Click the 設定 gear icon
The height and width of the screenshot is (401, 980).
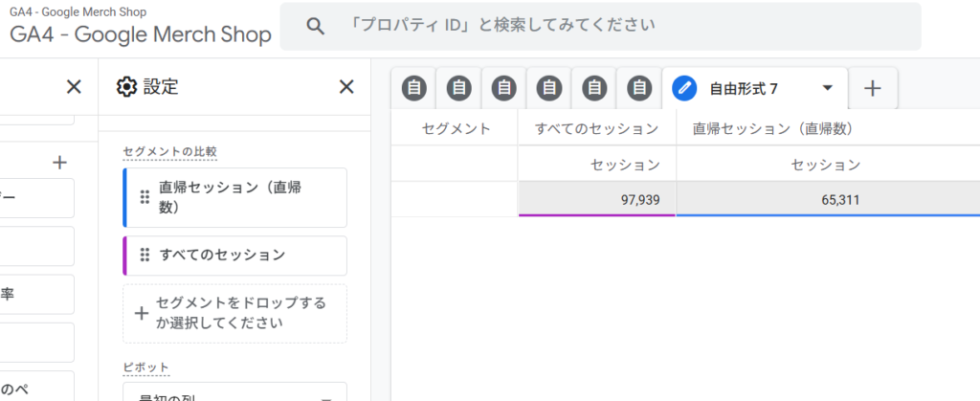pos(126,87)
